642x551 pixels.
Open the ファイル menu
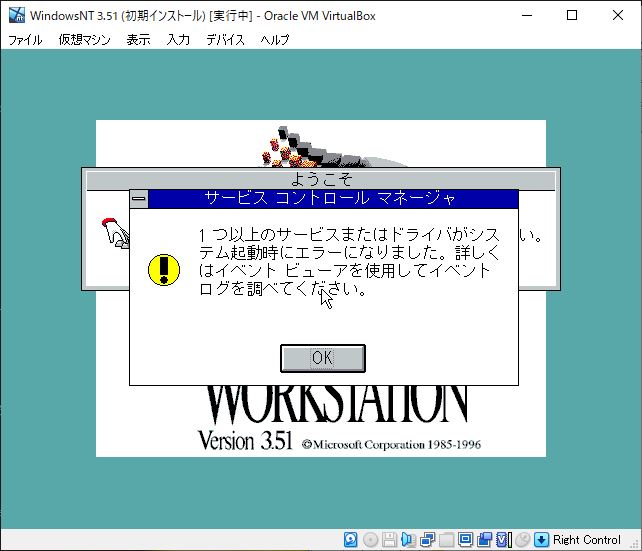(25, 40)
